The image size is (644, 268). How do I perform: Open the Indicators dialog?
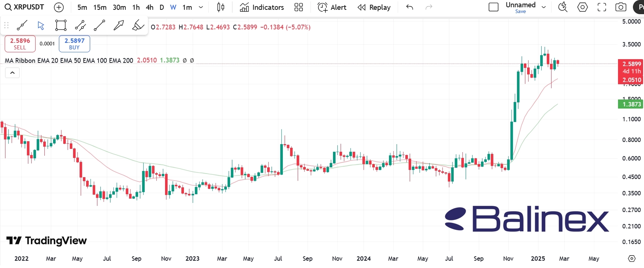(262, 7)
